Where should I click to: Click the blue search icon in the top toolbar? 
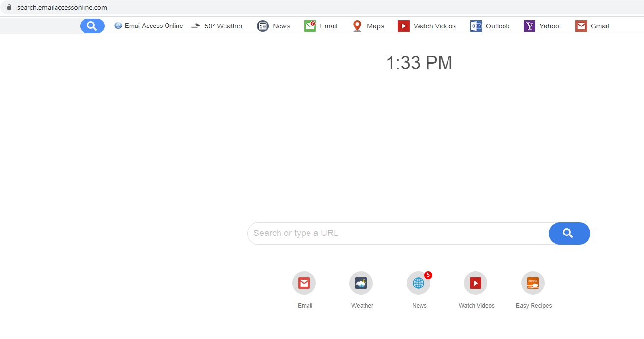[92, 26]
